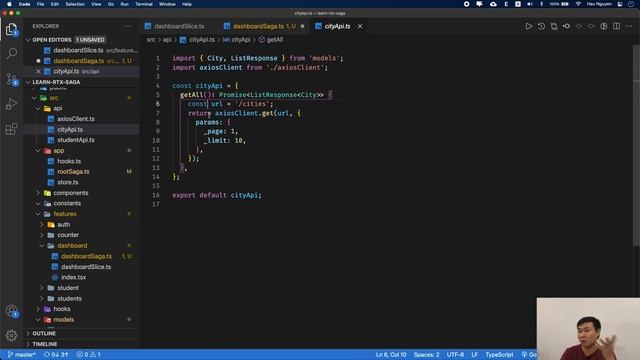
Task: Click the inspect icon beside split editor
Action: click(x=604, y=26)
